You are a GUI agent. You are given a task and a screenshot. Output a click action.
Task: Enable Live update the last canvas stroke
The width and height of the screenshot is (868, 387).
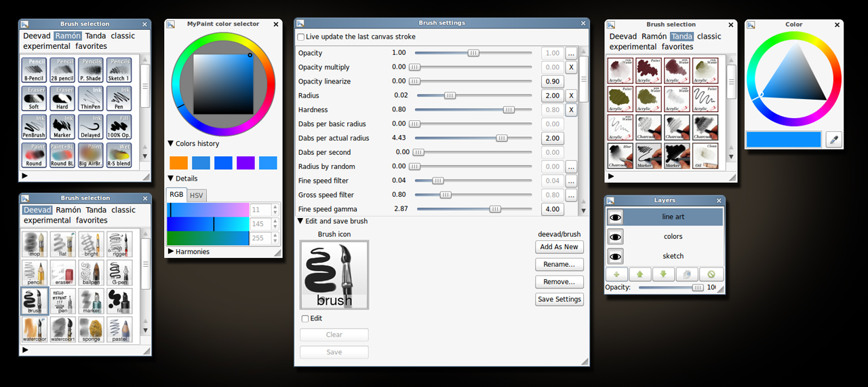click(301, 37)
